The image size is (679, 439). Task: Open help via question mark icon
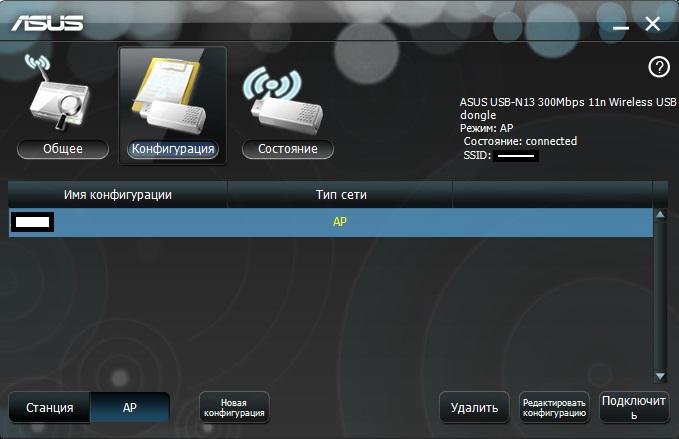(658, 67)
